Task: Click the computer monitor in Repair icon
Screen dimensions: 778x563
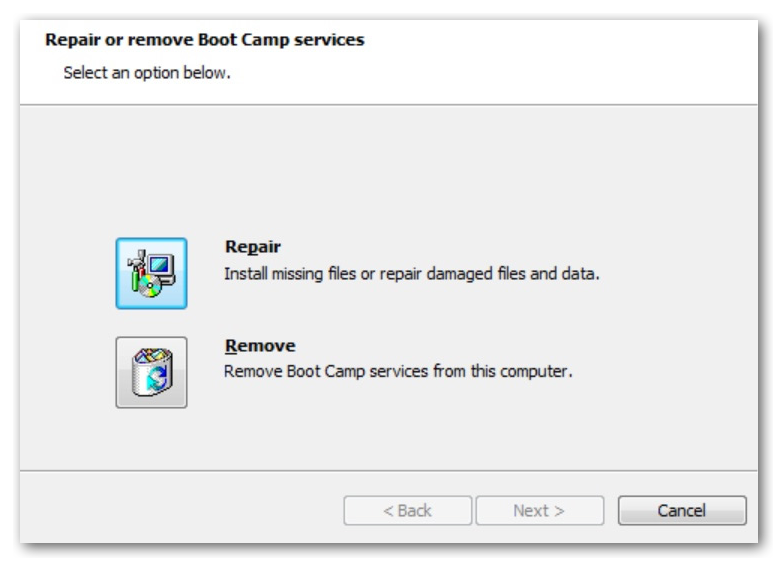Action: click(x=162, y=268)
